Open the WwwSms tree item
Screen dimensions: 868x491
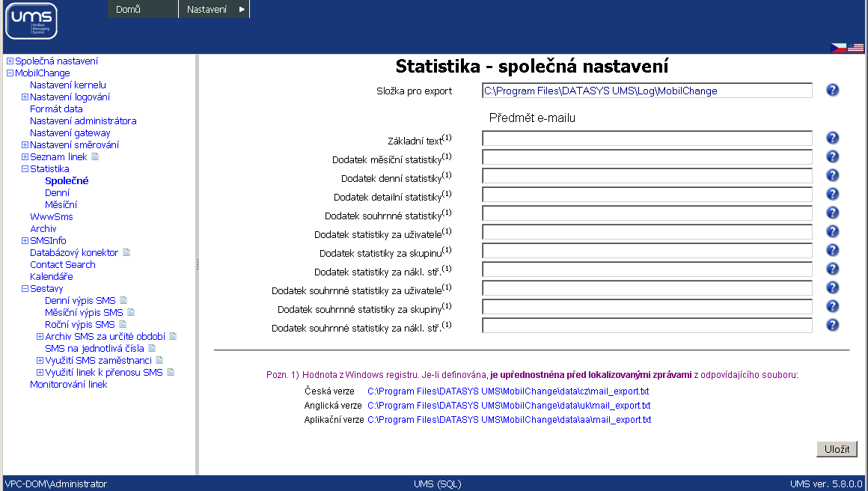(52, 217)
